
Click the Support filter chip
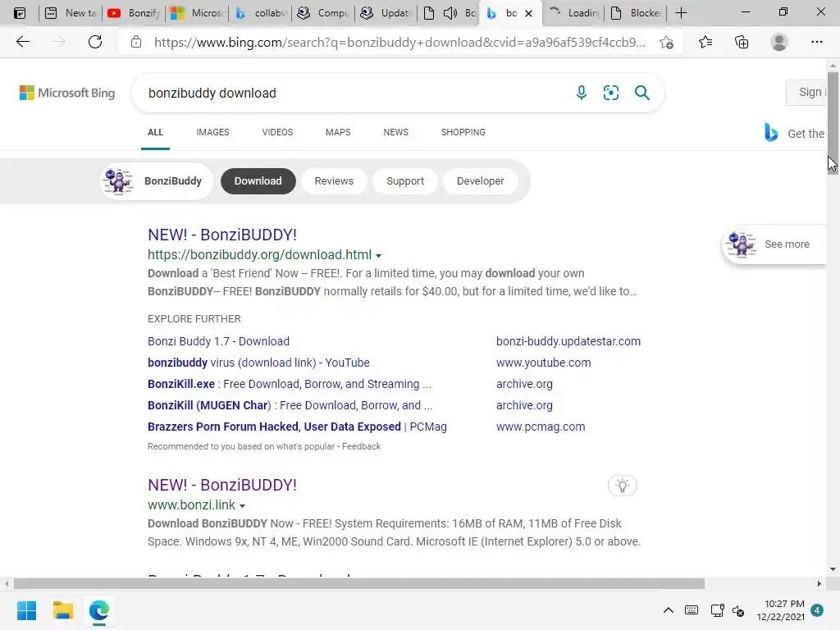coord(405,181)
